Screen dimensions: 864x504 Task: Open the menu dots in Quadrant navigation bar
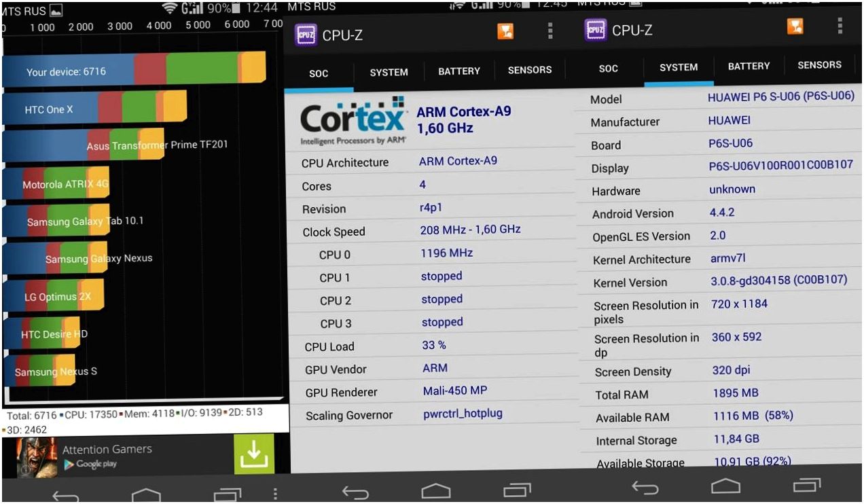274,494
